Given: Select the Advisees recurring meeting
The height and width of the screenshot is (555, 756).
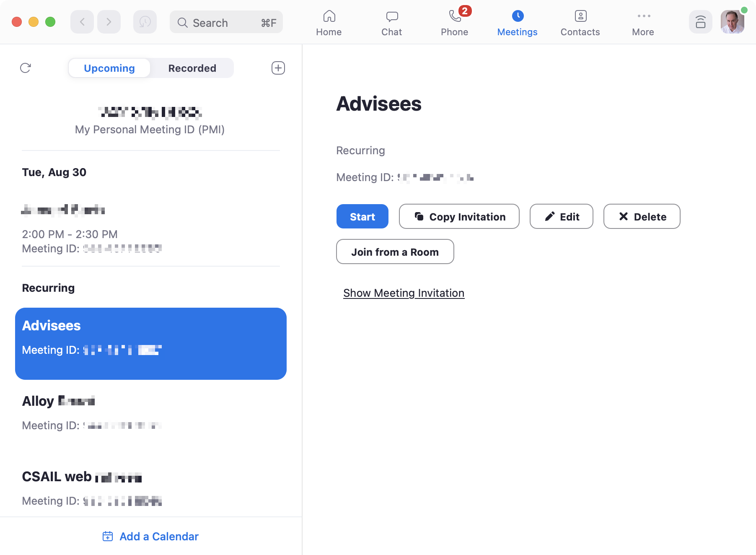Looking at the screenshot, I should [x=151, y=344].
